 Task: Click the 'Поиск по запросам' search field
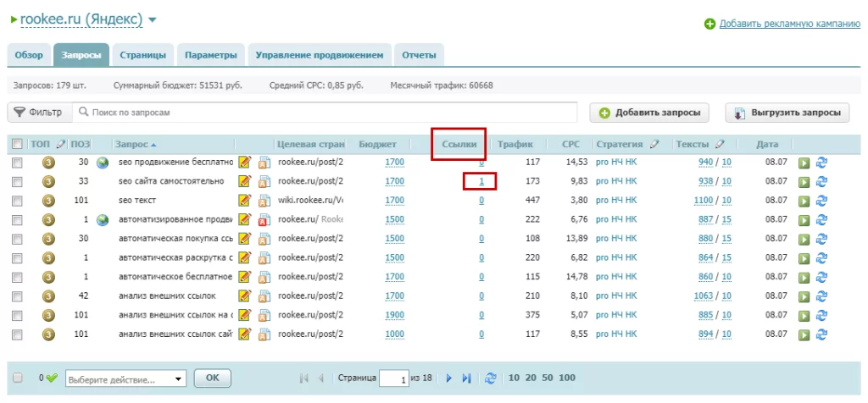325,113
